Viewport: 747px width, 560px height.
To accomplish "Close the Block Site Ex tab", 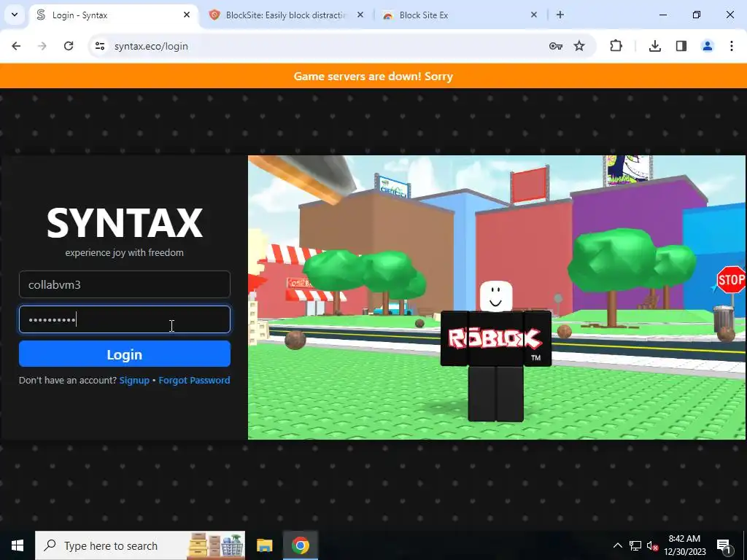I will click(x=533, y=15).
